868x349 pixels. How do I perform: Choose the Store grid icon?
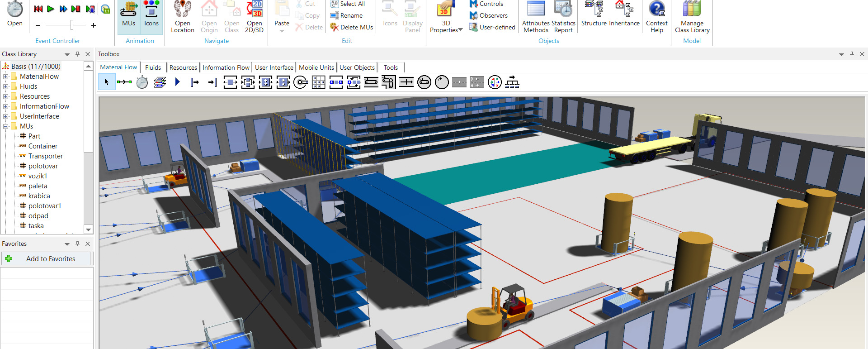coord(318,82)
